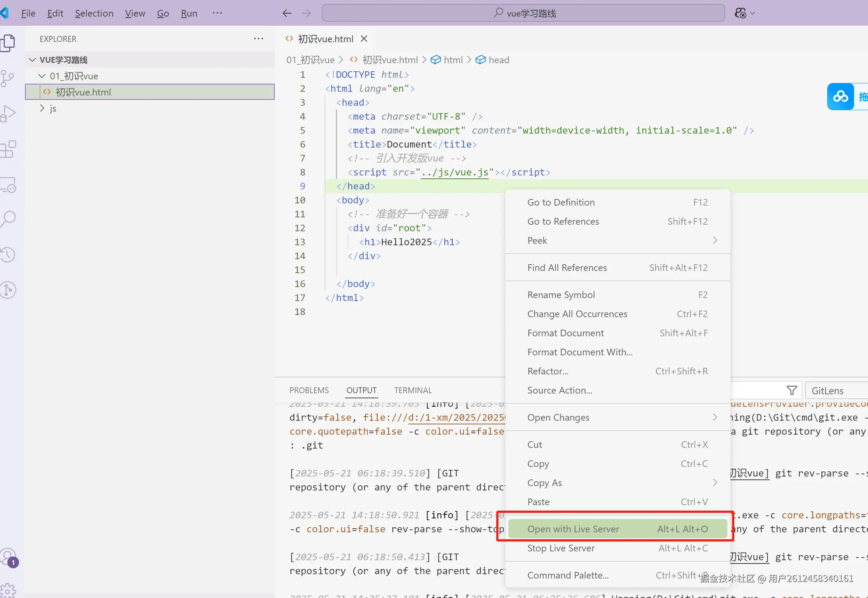Collapse the 01_初识vue folder
Screen dimensions: 868x598
pos(42,76)
